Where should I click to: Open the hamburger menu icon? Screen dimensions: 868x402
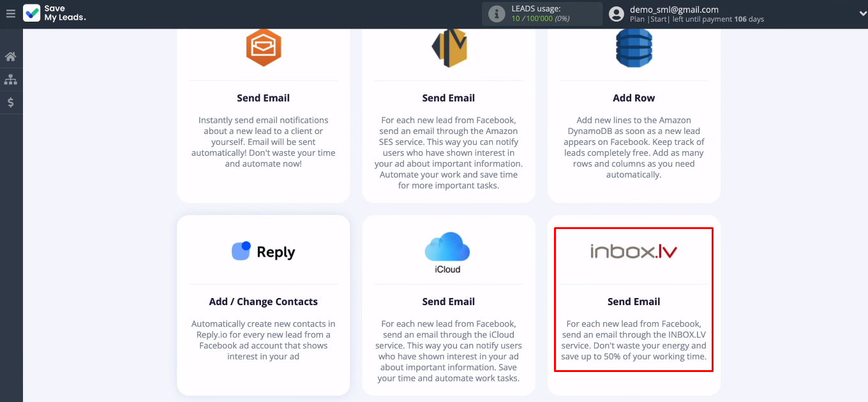point(10,13)
